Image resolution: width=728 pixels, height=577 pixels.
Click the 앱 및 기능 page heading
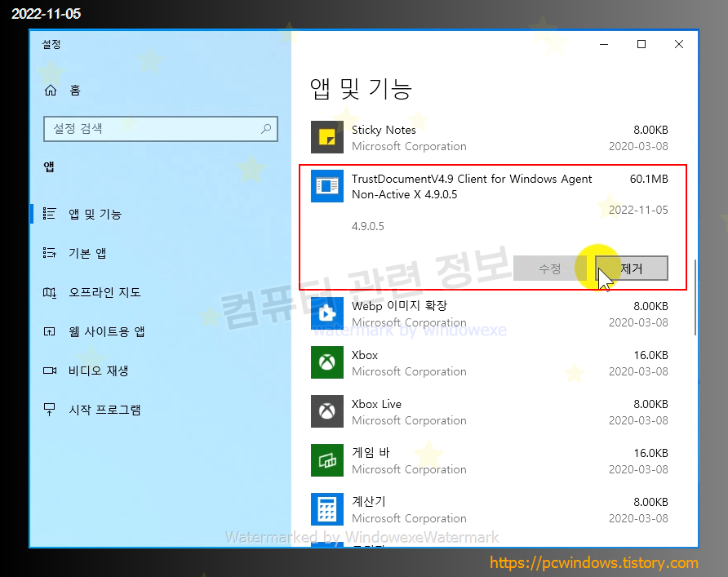[361, 89]
